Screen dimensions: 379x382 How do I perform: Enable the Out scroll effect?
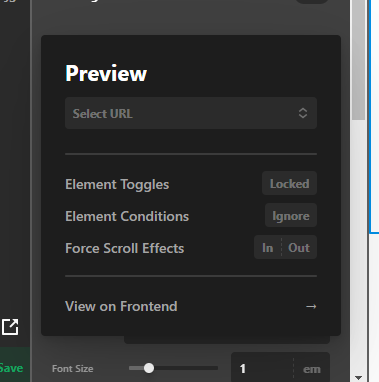(299, 248)
